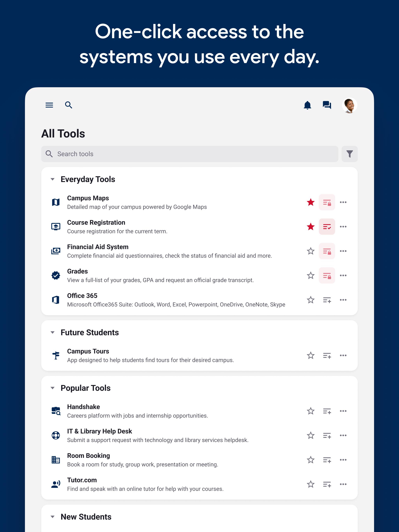
Task: Favorite Grades with the star
Action: (311, 275)
